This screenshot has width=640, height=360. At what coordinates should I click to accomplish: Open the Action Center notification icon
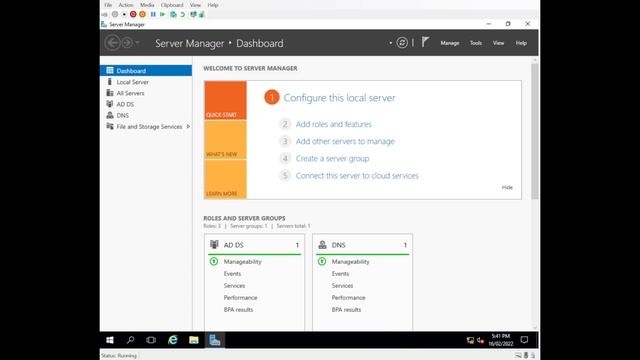point(524,340)
